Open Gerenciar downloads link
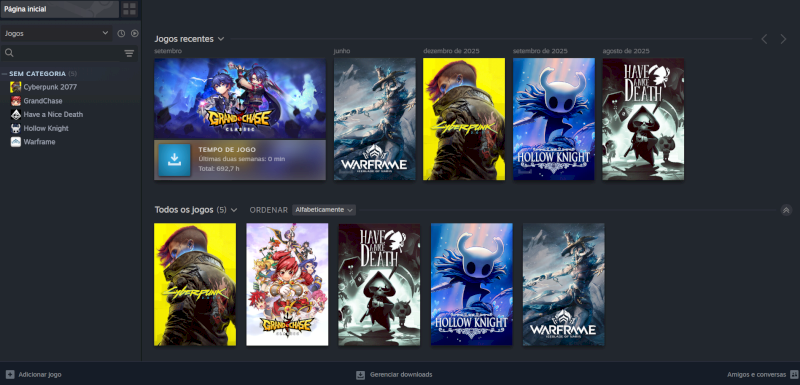800x385 pixels. (x=401, y=375)
